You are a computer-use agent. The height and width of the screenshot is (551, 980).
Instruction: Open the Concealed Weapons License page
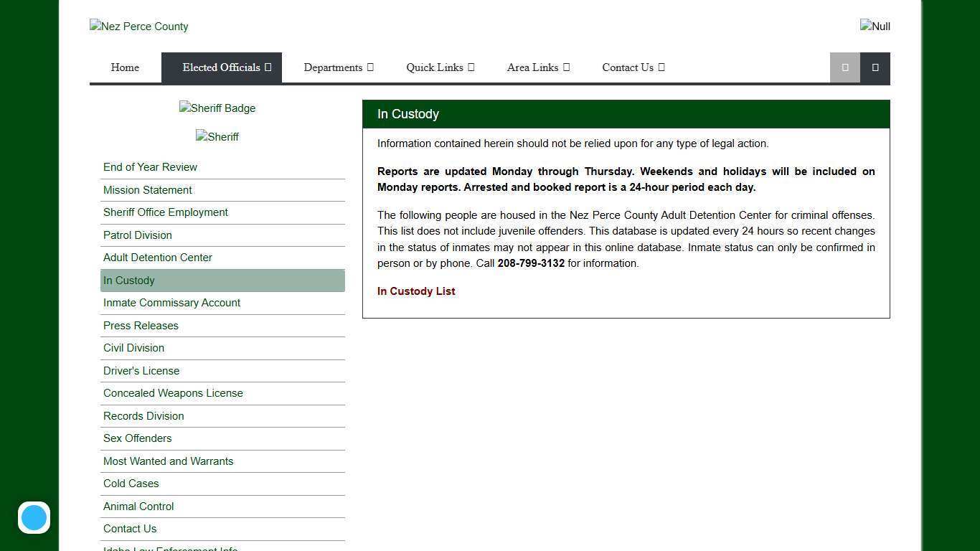tap(173, 393)
